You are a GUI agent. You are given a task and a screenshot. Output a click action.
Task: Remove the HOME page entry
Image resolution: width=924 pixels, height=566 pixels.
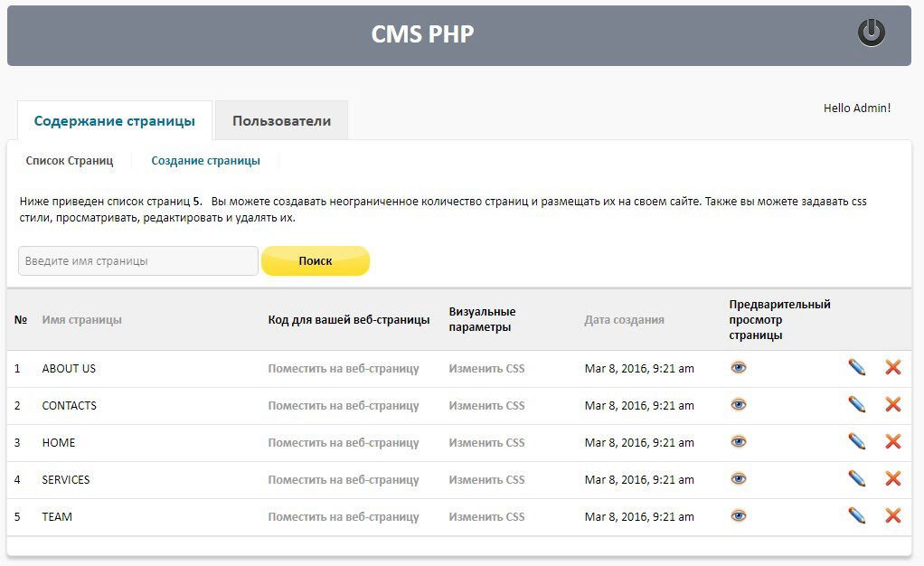click(893, 441)
